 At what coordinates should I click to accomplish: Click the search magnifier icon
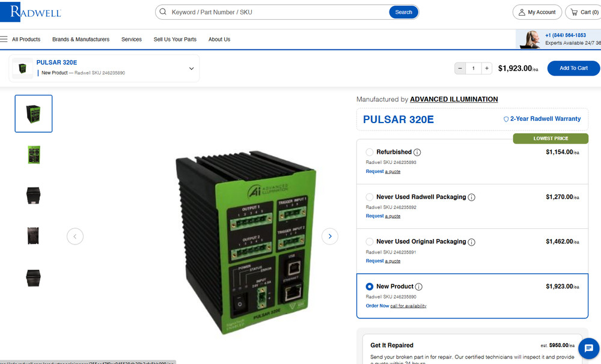(162, 11)
